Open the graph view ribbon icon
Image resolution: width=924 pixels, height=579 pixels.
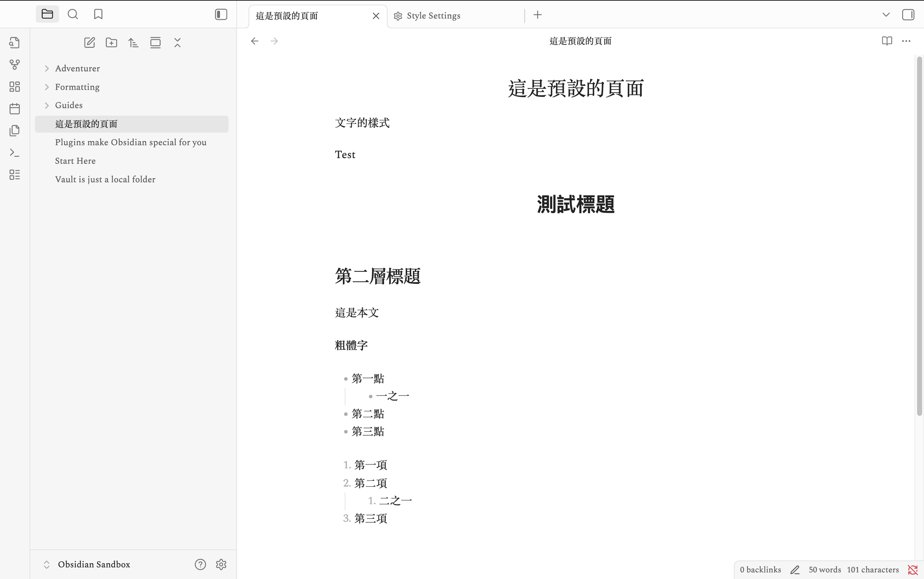[14, 65]
